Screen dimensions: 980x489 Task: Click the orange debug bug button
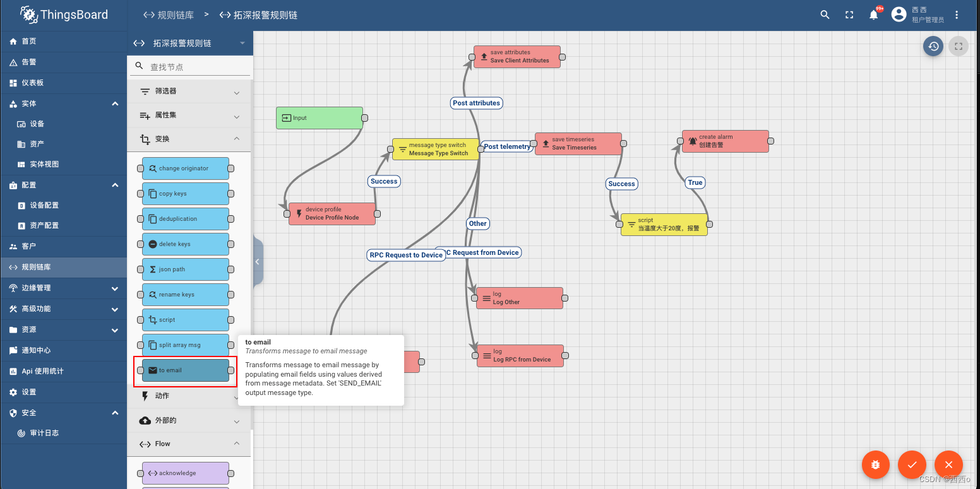tap(875, 465)
